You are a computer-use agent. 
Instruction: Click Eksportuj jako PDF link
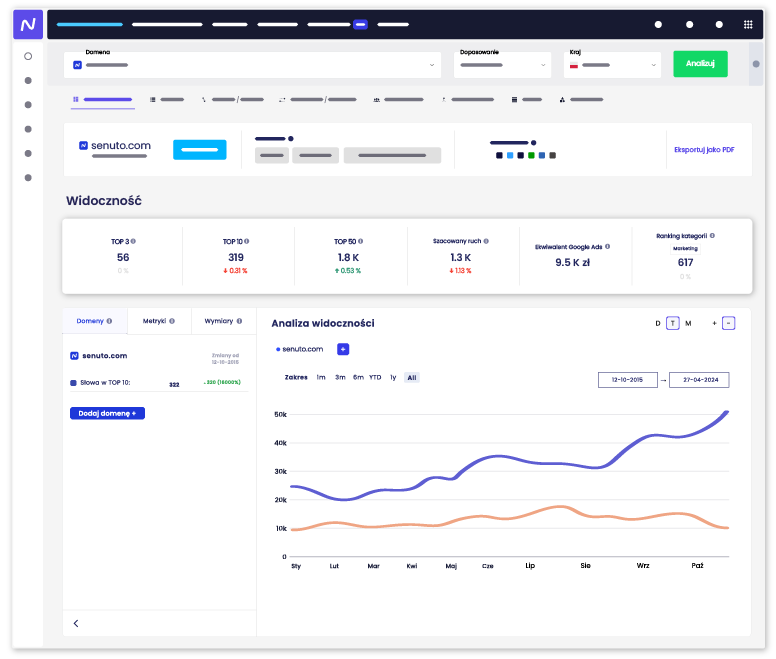[x=704, y=150]
